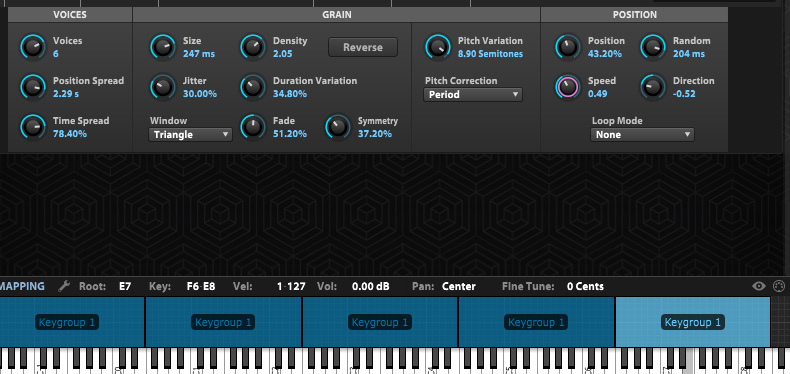Click the Position knob
Screen dimensions: 790x374
point(568,47)
